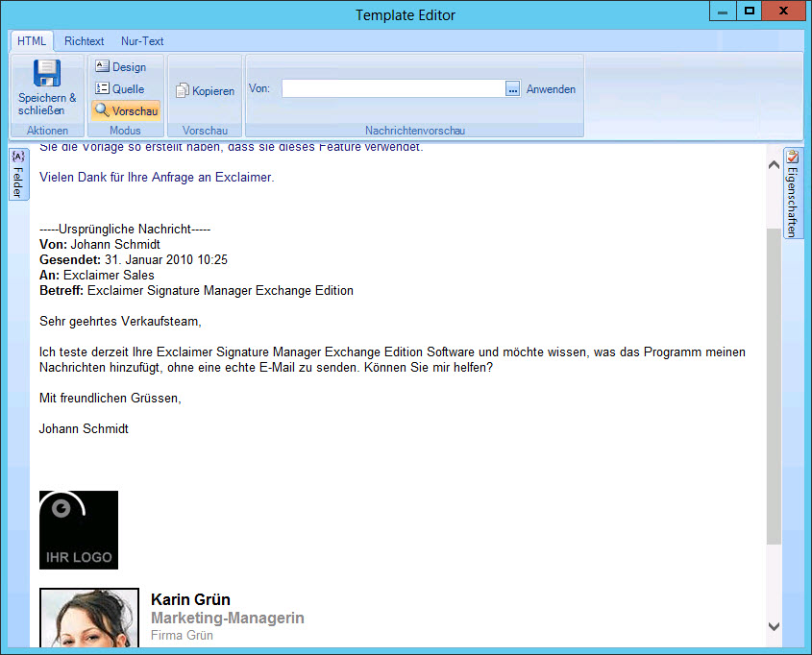Click the scrollbar down arrow

click(x=775, y=626)
